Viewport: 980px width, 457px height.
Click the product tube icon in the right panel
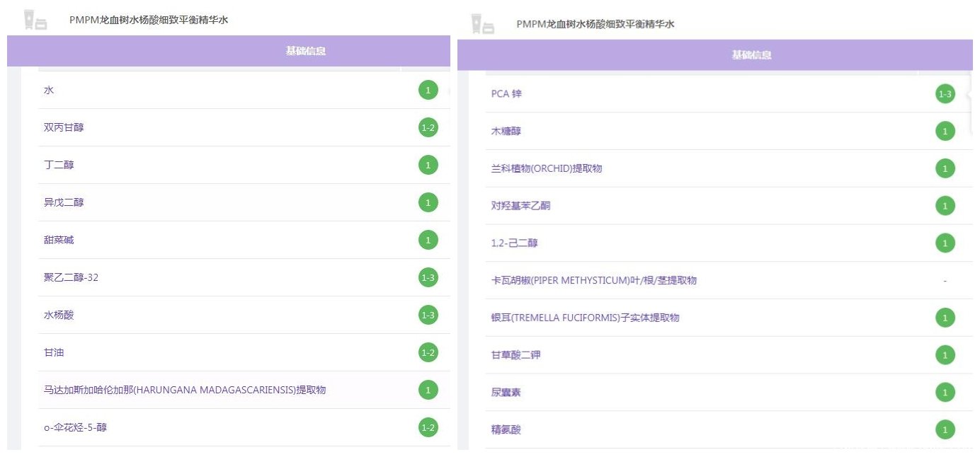(x=482, y=24)
